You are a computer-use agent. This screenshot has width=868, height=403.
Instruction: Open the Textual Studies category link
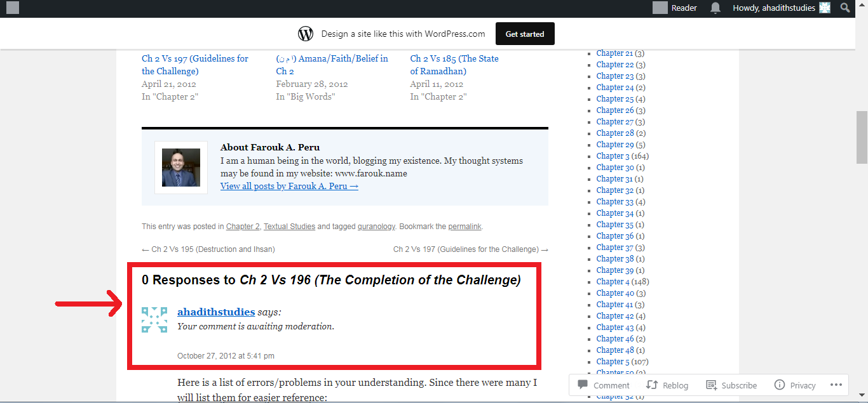(289, 227)
